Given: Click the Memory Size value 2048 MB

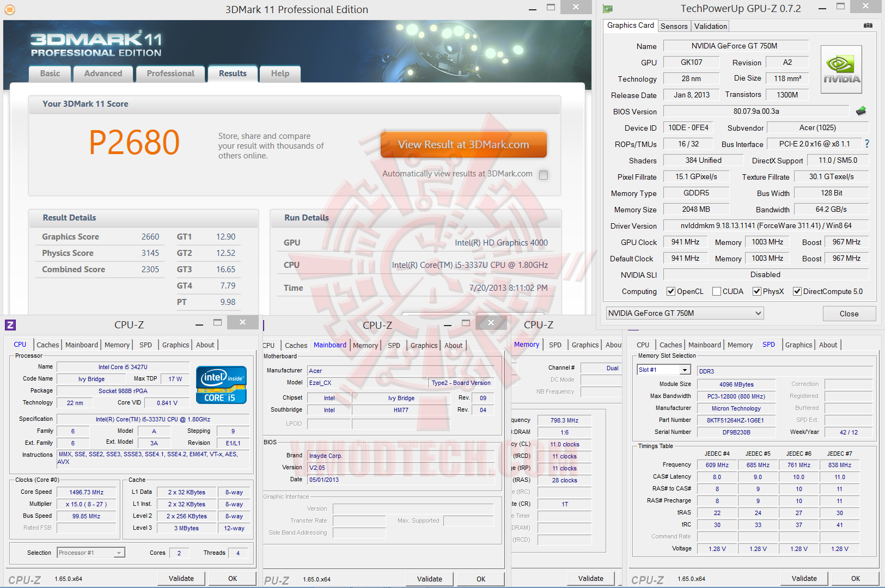Looking at the screenshot, I should (695, 209).
